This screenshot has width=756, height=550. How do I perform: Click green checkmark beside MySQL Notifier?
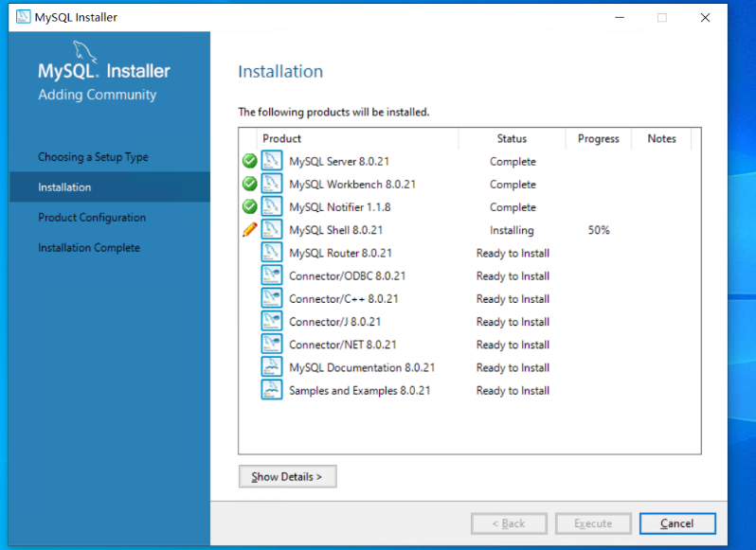[x=250, y=206]
